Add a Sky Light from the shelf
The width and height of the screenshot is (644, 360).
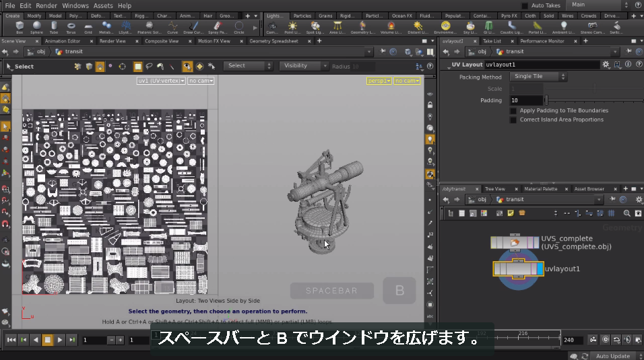[x=470, y=28]
